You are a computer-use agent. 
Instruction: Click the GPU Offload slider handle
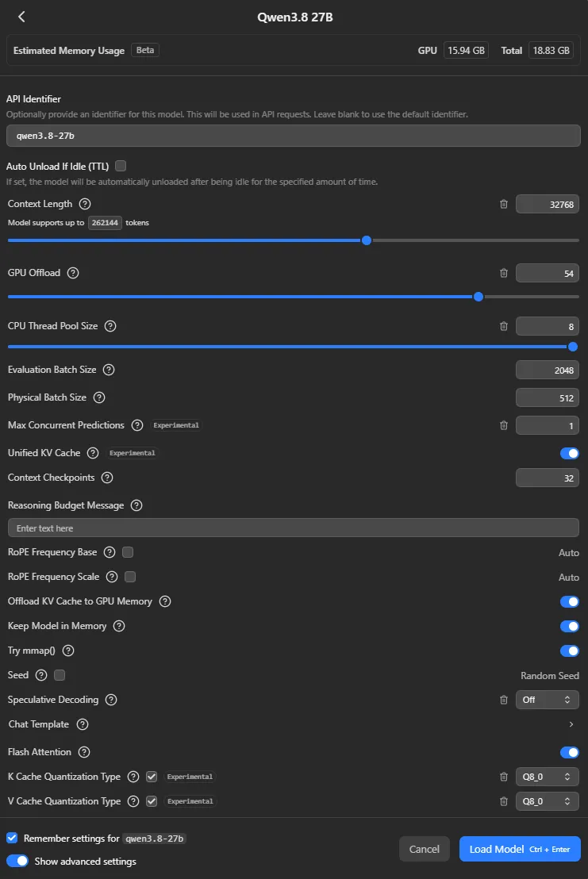tap(478, 297)
